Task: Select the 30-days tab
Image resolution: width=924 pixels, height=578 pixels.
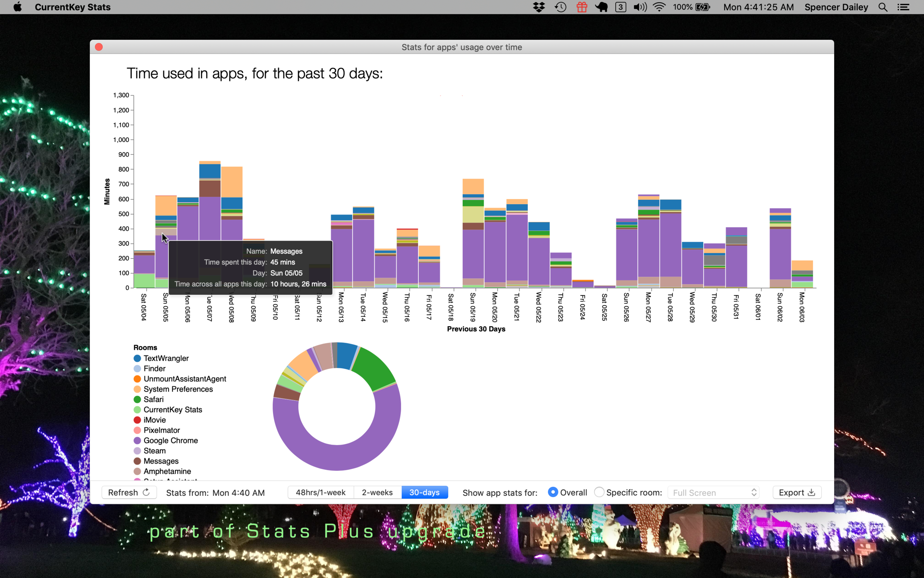Action: tap(424, 492)
